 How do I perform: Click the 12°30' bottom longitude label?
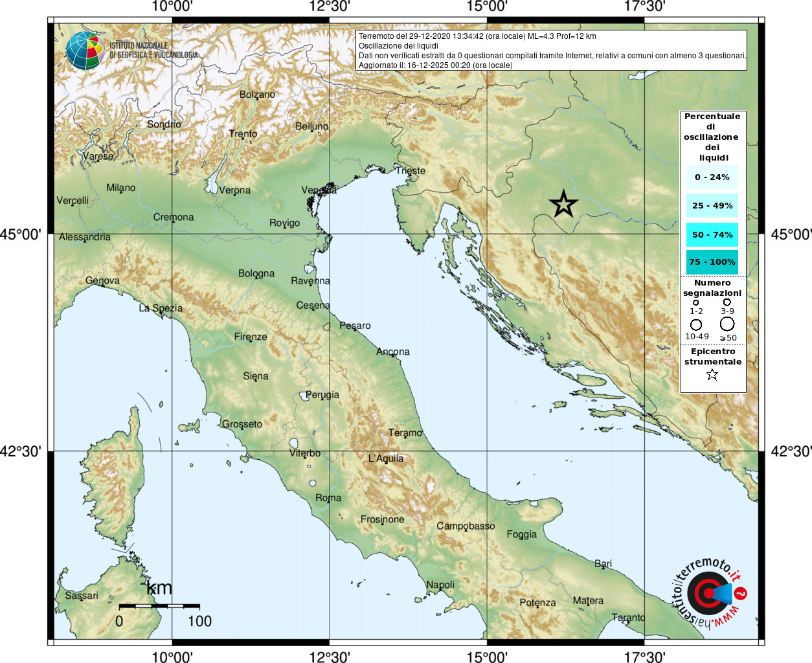click(x=330, y=657)
